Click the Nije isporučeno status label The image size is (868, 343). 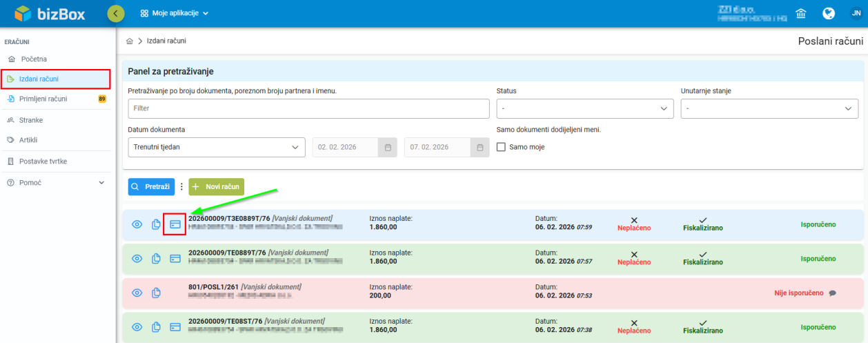coord(799,293)
